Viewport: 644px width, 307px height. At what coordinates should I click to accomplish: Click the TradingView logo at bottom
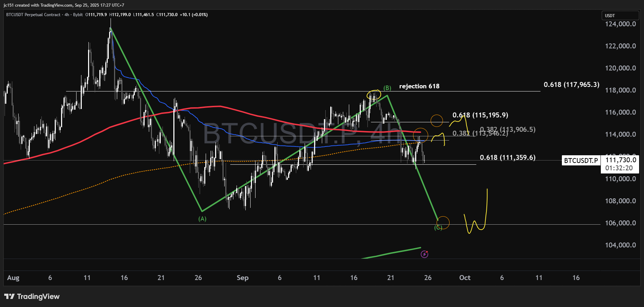[x=32, y=296]
